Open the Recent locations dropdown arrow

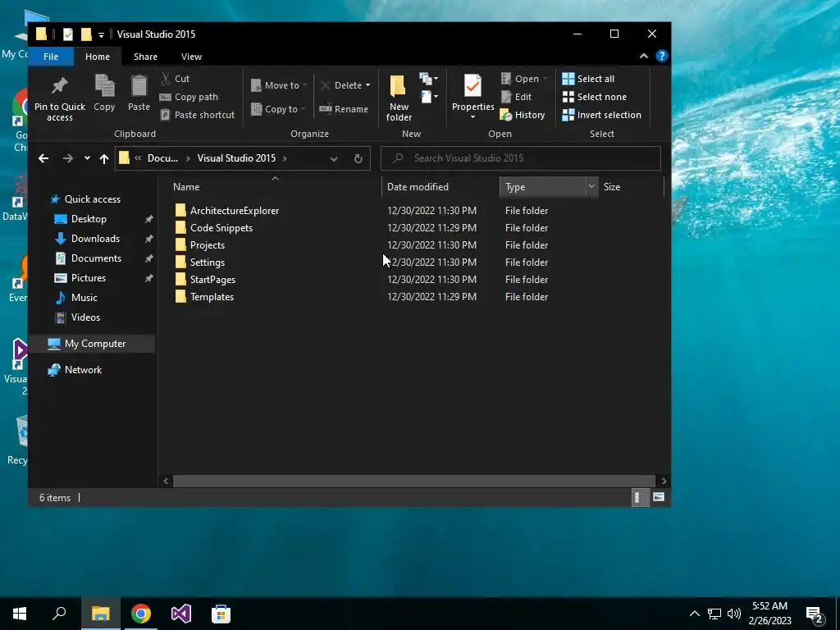87,158
